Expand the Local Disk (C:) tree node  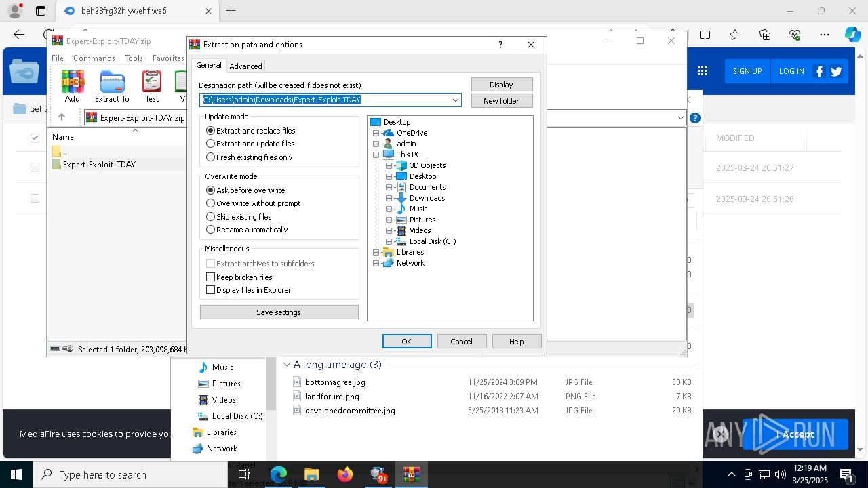[389, 241]
